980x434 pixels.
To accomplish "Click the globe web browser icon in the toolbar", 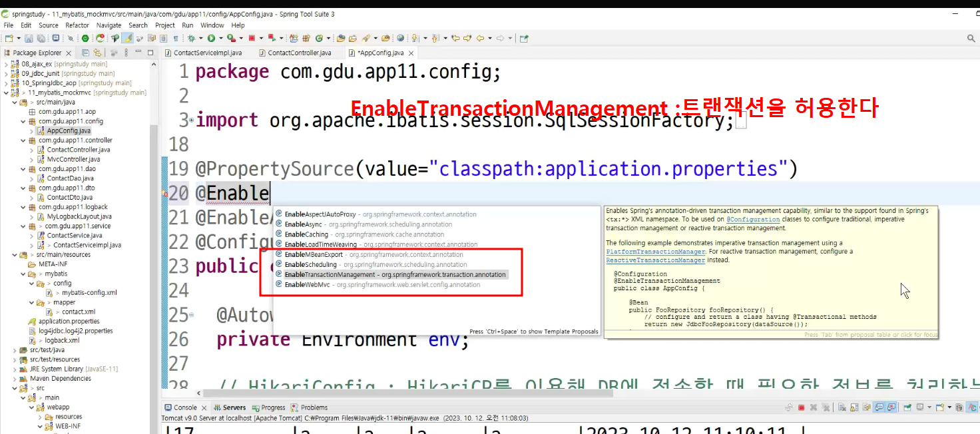I will pyautogui.click(x=399, y=39).
